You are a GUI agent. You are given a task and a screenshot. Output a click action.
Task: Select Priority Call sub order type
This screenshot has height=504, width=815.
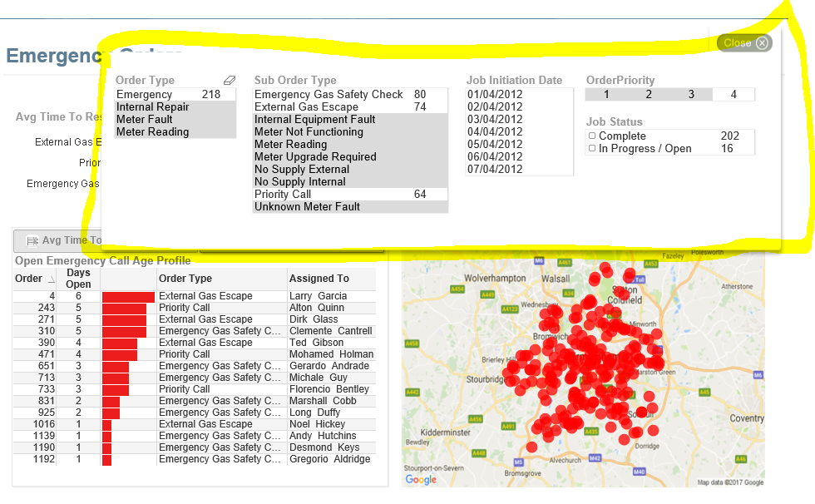tap(350, 195)
